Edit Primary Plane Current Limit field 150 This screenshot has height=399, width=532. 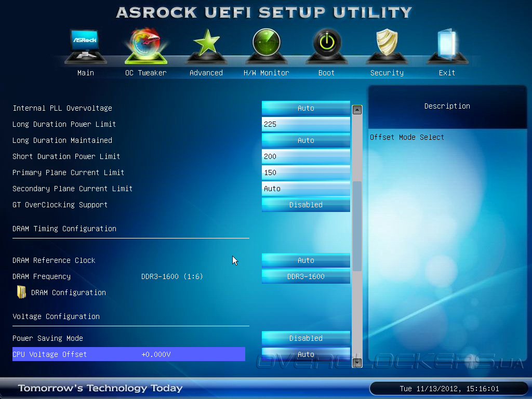point(306,172)
